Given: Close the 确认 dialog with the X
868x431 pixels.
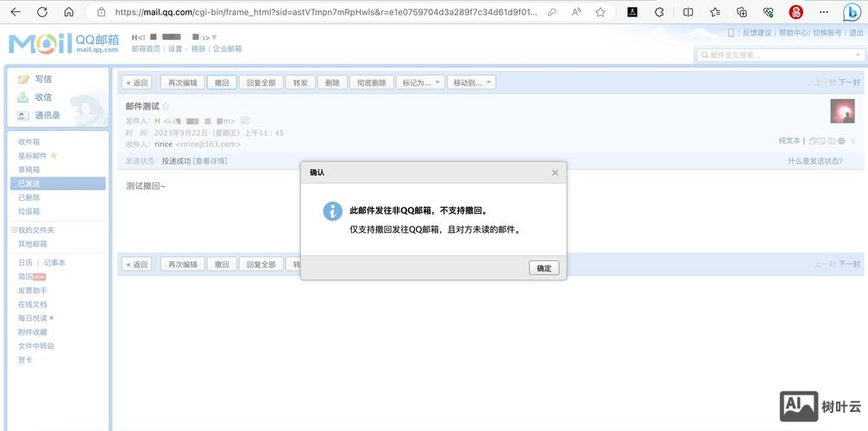Looking at the screenshot, I should pos(555,172).
